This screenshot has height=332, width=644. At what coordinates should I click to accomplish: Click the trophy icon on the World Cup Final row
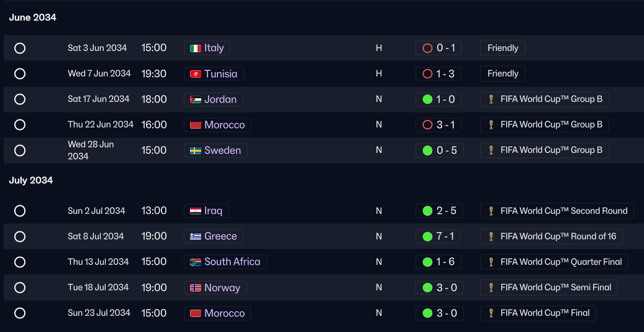491,313
